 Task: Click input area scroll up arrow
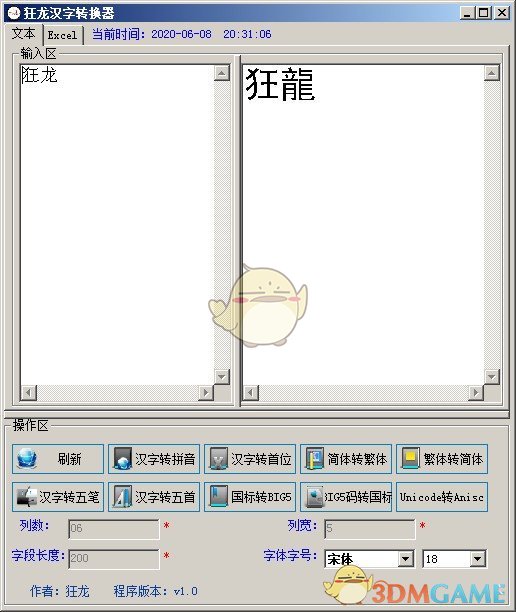point(222,73)
